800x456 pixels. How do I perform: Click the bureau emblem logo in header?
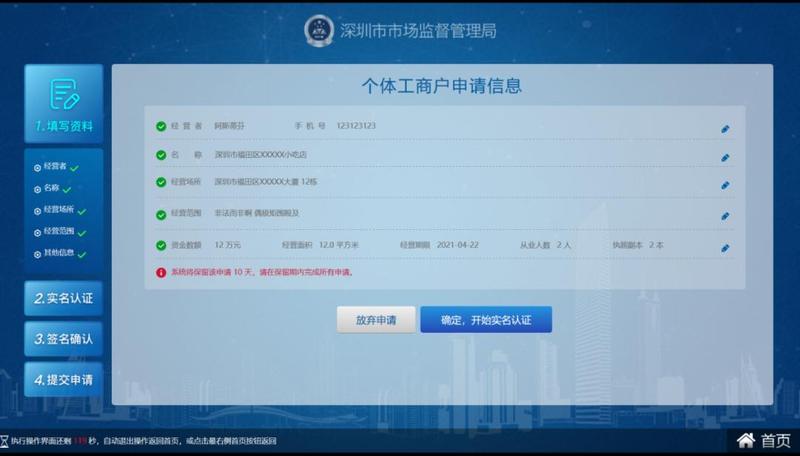[320, 30]
